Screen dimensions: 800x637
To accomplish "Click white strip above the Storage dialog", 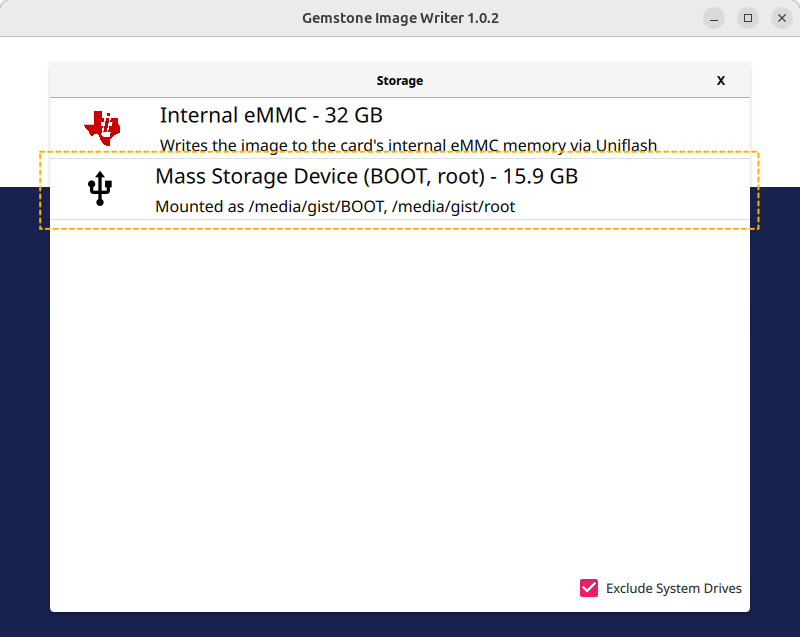I will pos(400,49).
